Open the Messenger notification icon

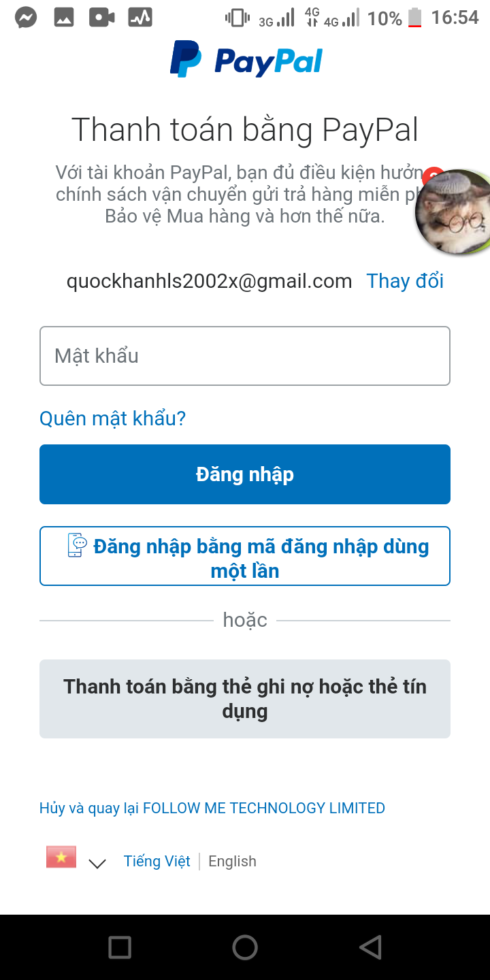(x=26, y=18)
